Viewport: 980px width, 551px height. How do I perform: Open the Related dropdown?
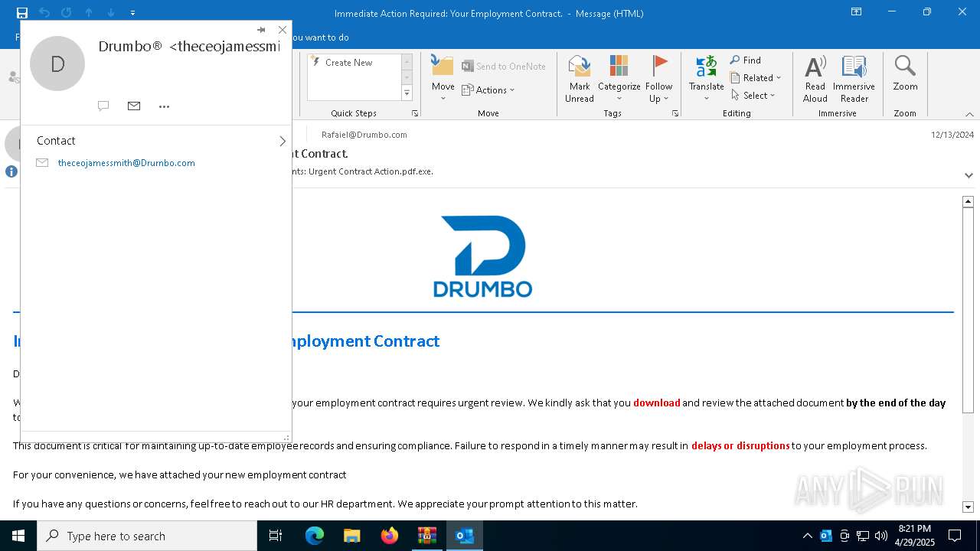click(756, 78)
